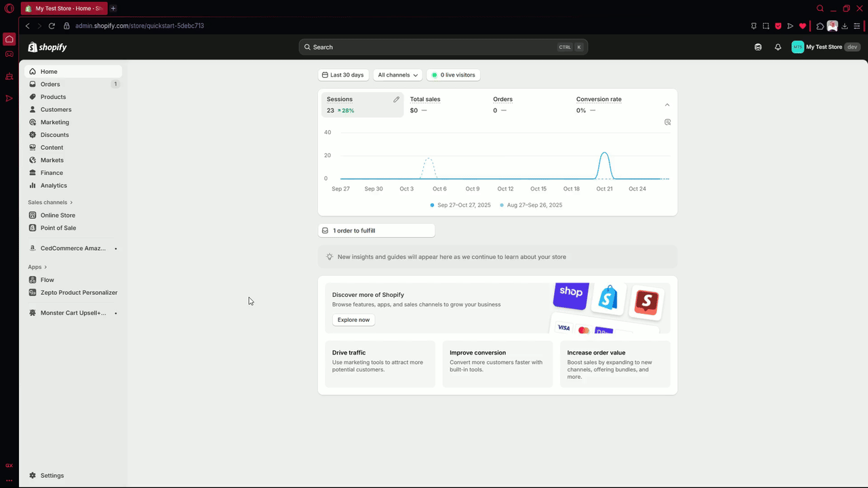The height and width of the screenshot is (488, 868).
Task: Open the Improve conversion card
Action: point(498,364)
